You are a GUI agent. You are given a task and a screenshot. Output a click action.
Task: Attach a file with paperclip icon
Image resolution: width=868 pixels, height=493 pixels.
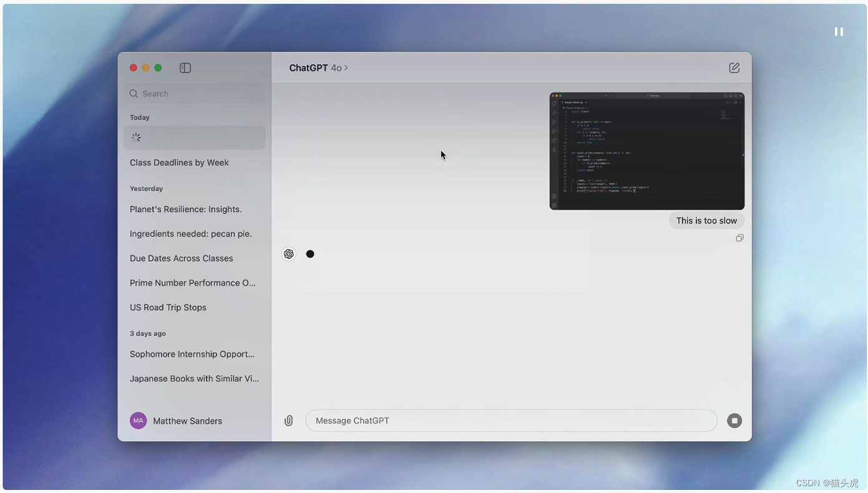tap(288, 421)
